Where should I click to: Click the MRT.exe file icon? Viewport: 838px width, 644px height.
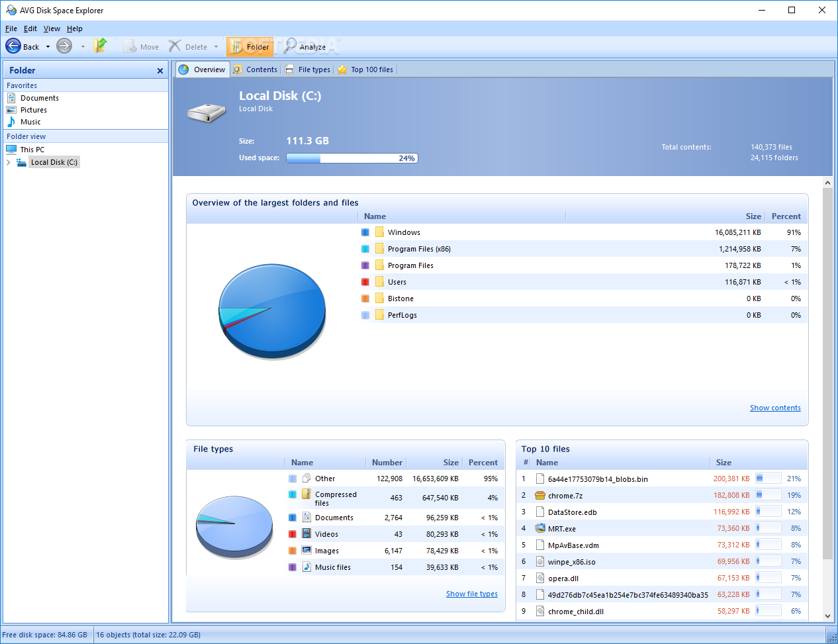point(540,528)
